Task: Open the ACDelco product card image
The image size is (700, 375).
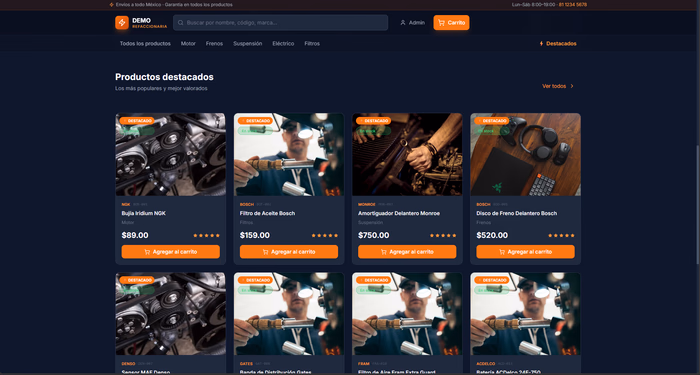Action: [x=525, y=314]
